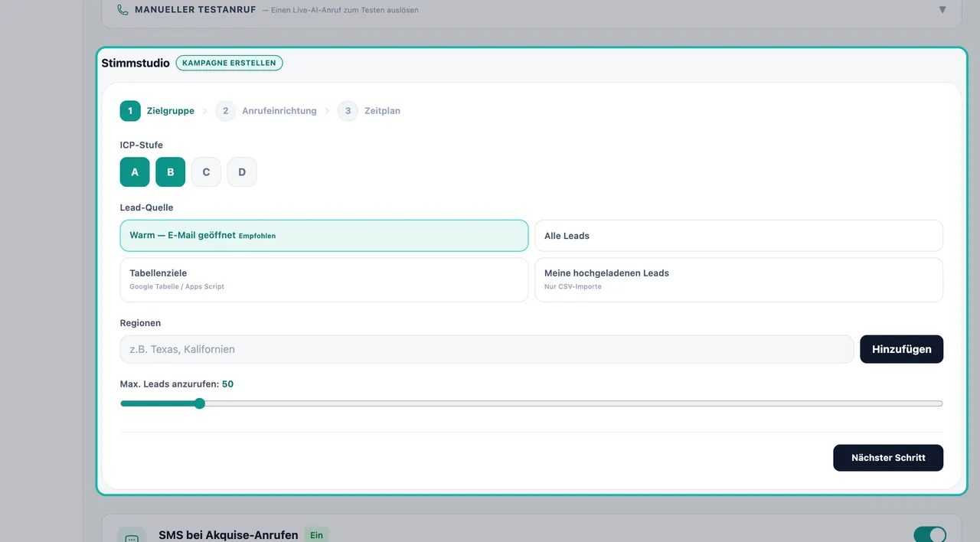Toggle ICP-Stufe B

click(x=171, y=172)
